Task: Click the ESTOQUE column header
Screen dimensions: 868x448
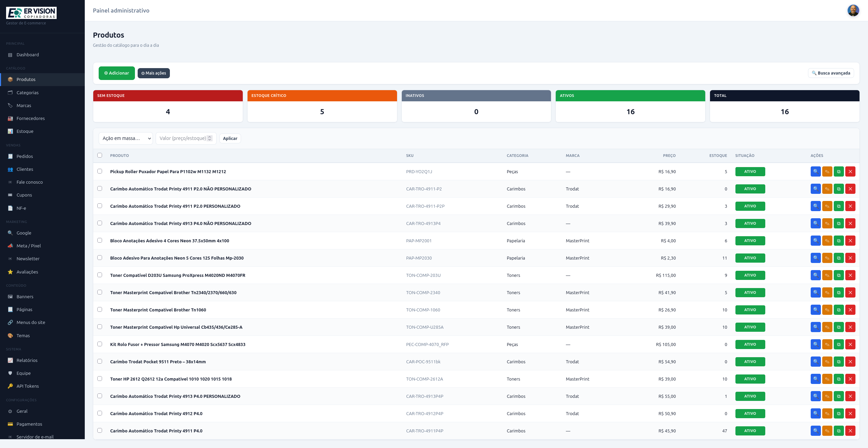Action: click(x=718, y=156)
